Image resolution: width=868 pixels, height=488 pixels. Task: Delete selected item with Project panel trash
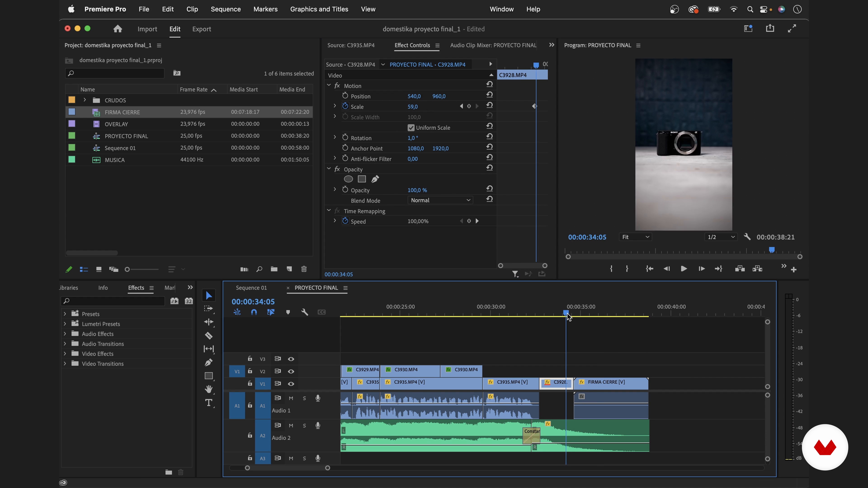click(x=304, y=269)
